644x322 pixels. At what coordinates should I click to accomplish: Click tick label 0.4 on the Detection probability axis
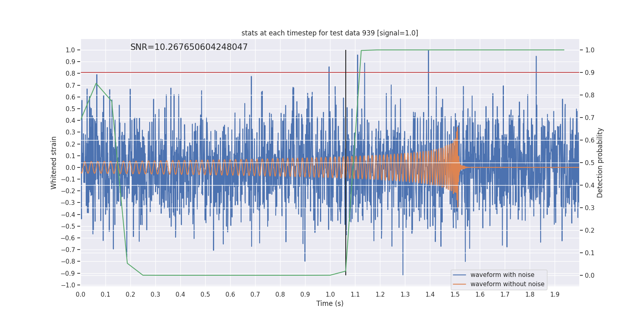click(590, 186)
